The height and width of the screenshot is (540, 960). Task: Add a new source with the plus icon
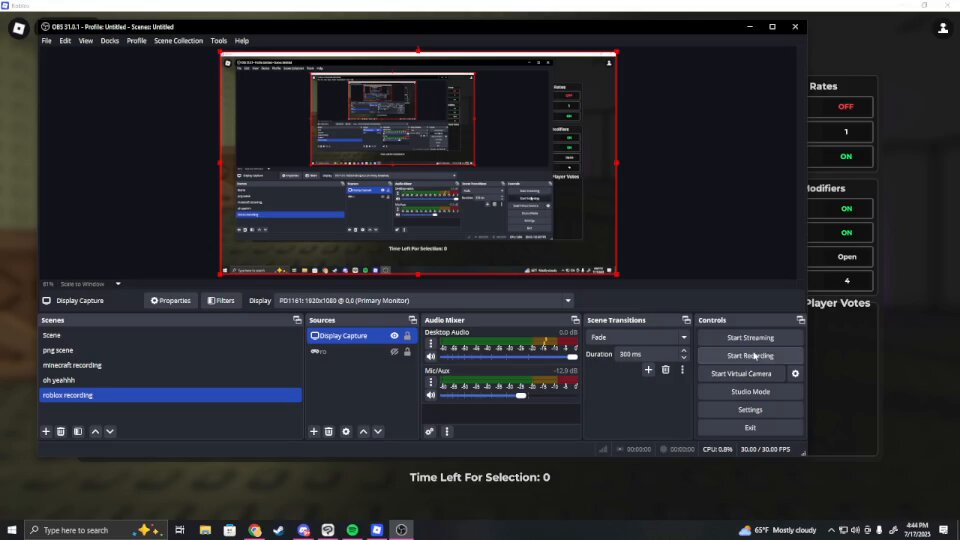[x=313, y=432]
